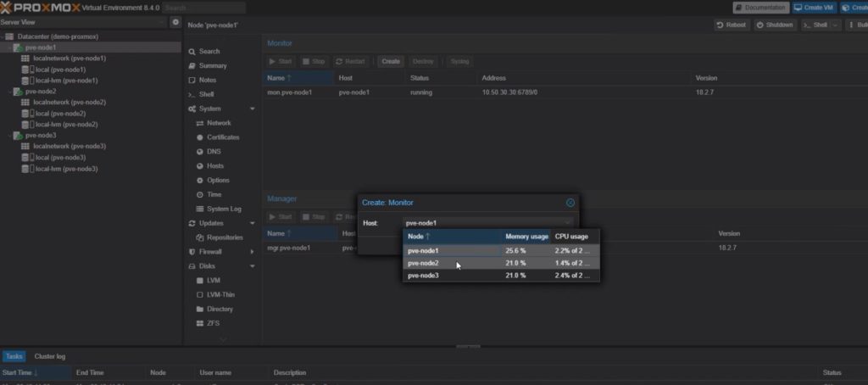The height and width of the screenshot is (385, 868).
Task: Collapse the Updates section arrow
Action: pos(253,223)
